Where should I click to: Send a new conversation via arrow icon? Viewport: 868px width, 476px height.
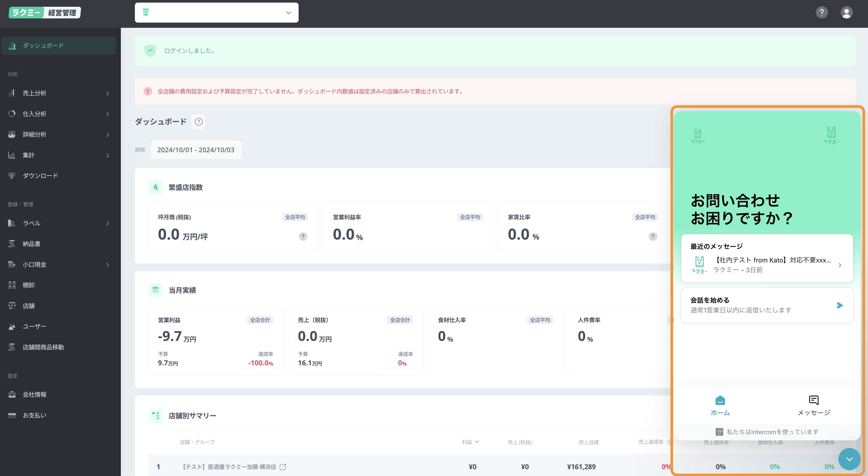[x=839, y=305]
